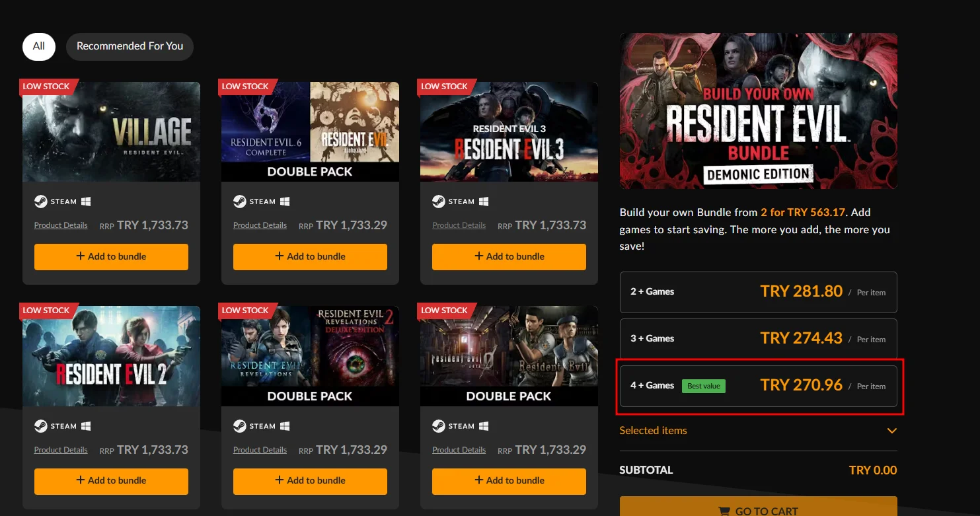Switch to the Recommended For You tab
Image resolution: width=980 pixels, height=516 pixels.
(x=130, y=46)
